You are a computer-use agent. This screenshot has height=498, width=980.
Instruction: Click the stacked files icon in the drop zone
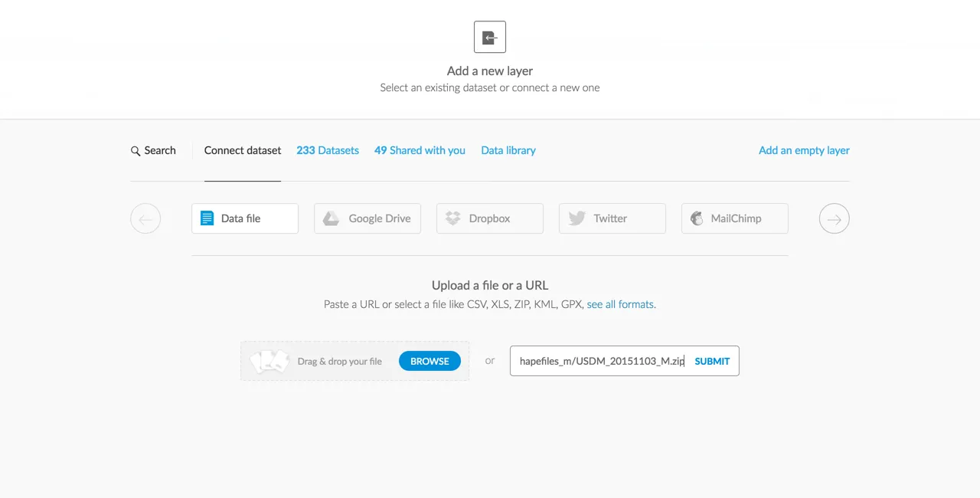(269, 361)
